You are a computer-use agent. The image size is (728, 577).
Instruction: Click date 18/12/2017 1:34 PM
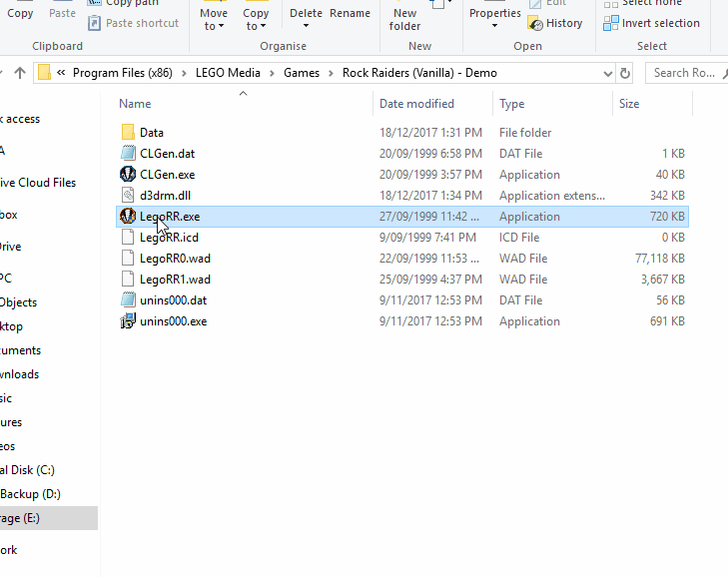click(x=430, y=195)
